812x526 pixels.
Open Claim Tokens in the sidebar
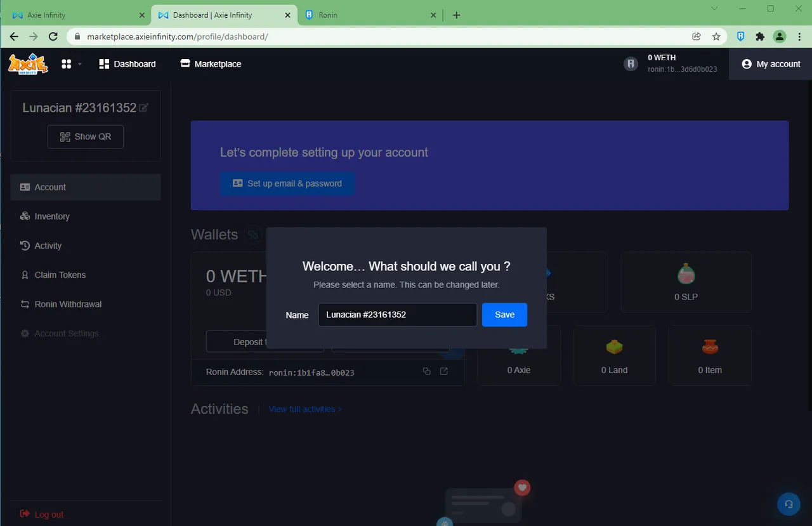coord(86,275)
